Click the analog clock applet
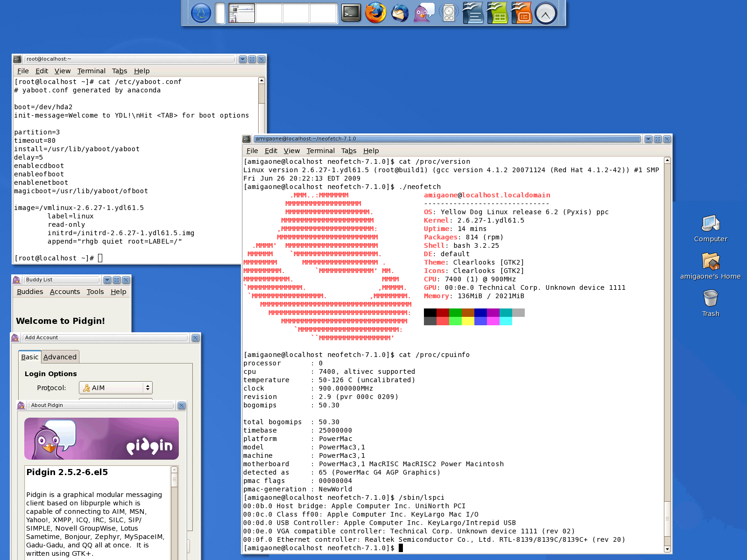The height and width of the screenshot is (560, 747). 546,13
